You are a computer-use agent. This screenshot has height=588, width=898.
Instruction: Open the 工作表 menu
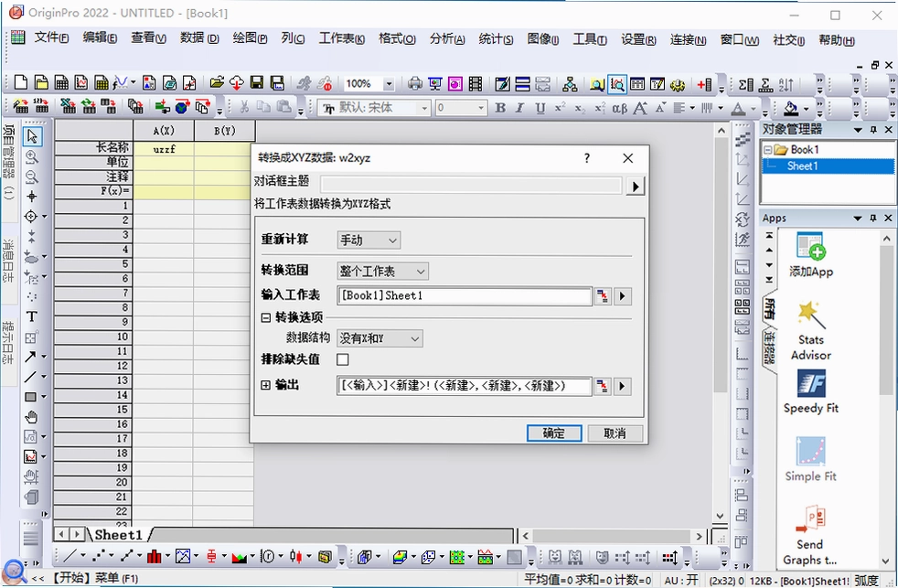coord(341,37)
